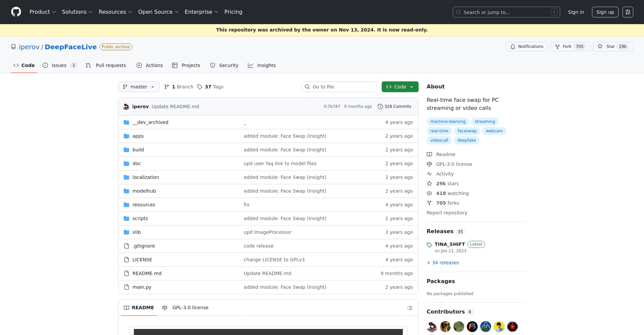Click the fork icon next to 705 forks

[429, 203]
